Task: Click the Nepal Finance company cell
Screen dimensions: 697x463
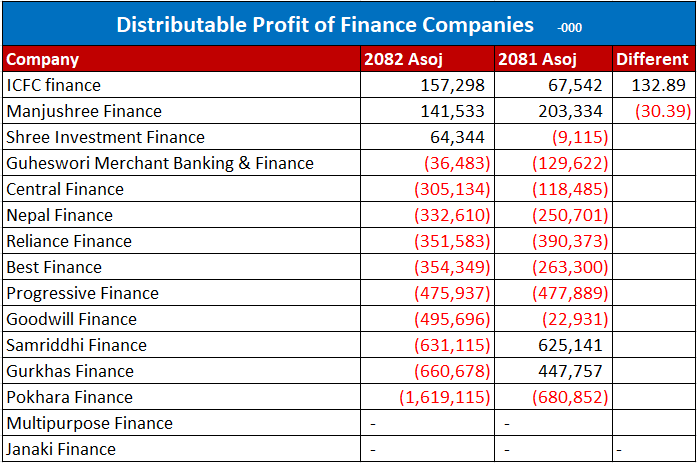Action: click(x=60, y=215)
